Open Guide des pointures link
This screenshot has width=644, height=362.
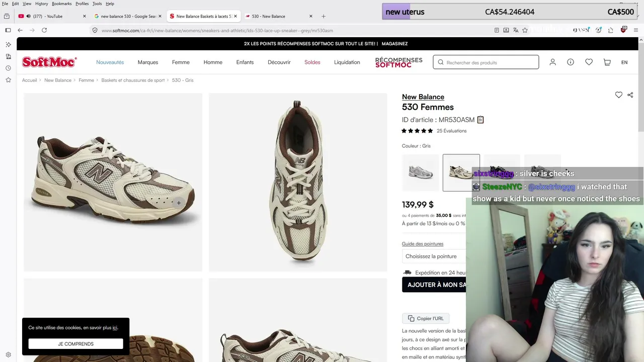click(x=423, y=244)
